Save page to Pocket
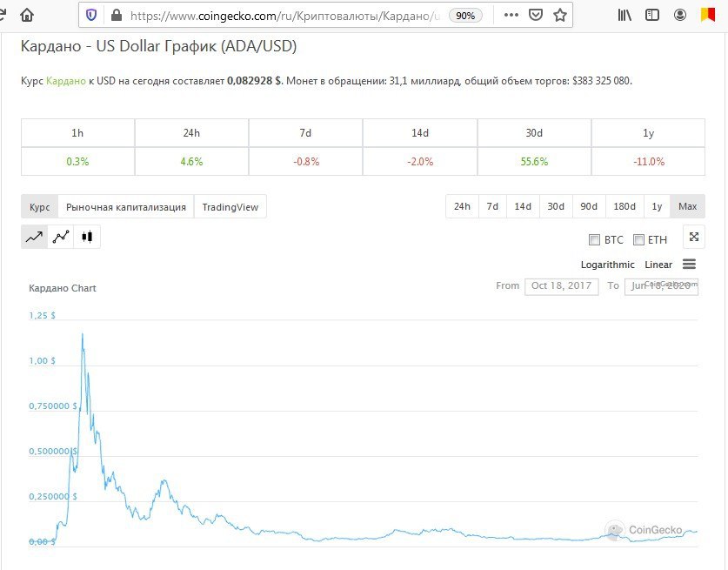The width and height of the screenshot is (728, 570). point(536,16)
